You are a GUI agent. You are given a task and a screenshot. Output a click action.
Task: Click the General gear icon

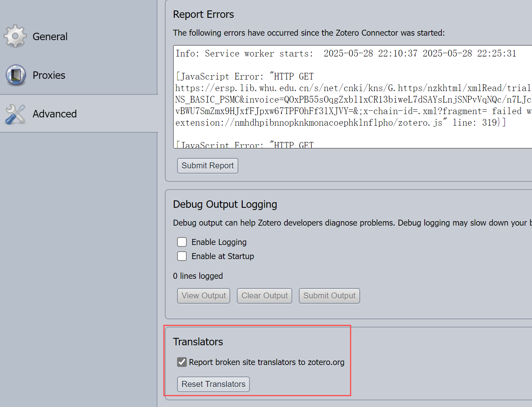15,36
